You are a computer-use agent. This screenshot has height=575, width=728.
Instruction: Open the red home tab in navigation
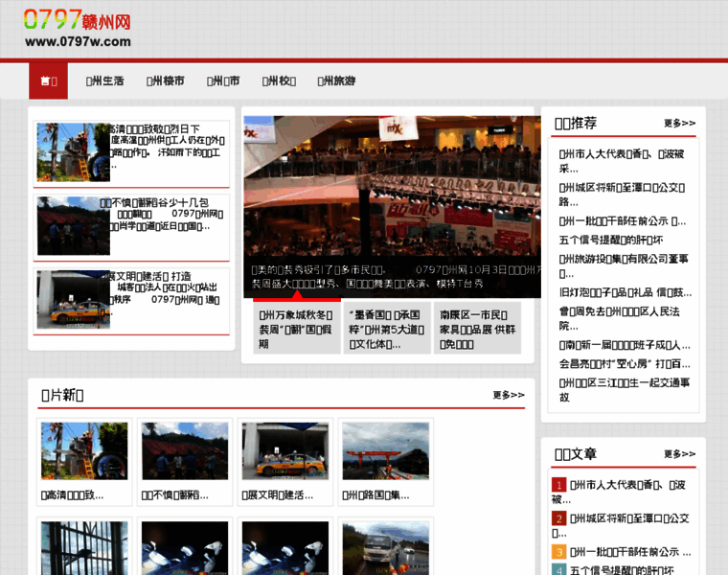(48, 80)
